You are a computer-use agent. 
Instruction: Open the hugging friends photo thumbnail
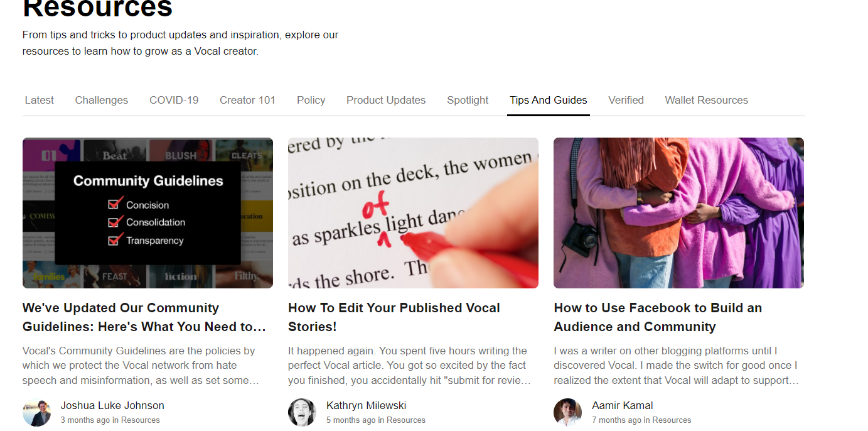pos(678,213)
